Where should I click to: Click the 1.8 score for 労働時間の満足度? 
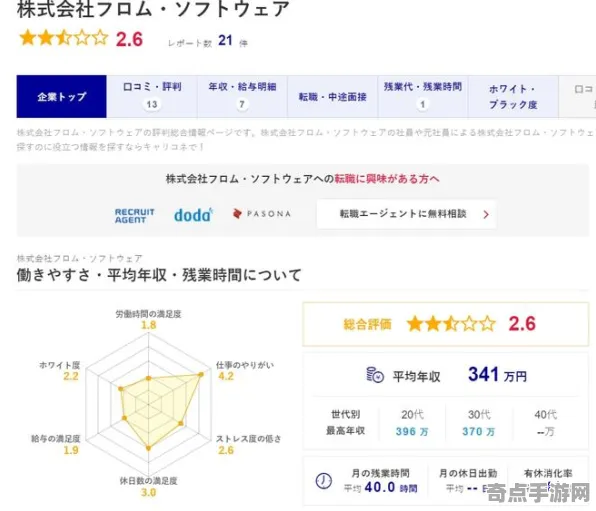click(148, 325)
